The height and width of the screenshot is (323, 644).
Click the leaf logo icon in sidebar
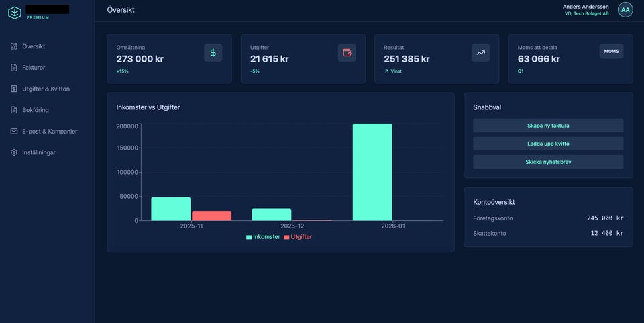tap(15, 13)
